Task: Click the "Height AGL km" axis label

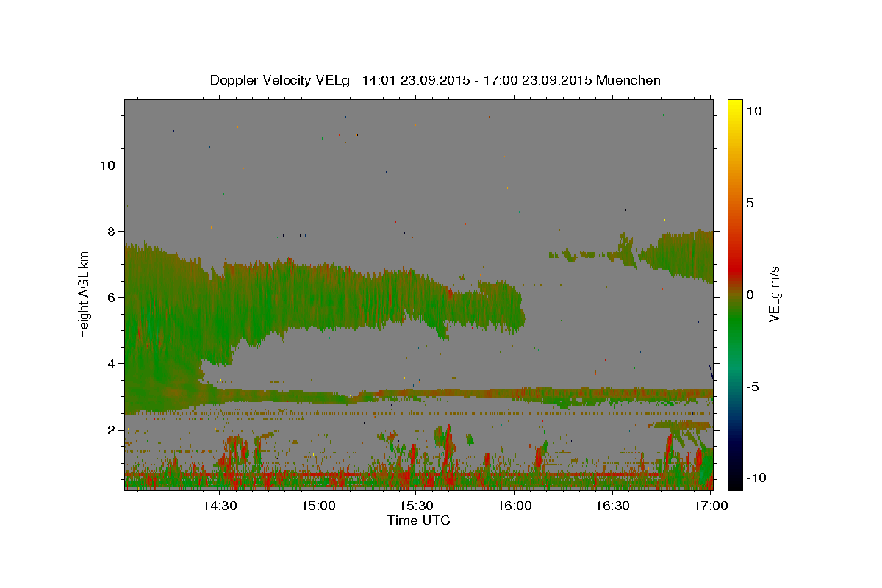Action: [x=84, y=294]
